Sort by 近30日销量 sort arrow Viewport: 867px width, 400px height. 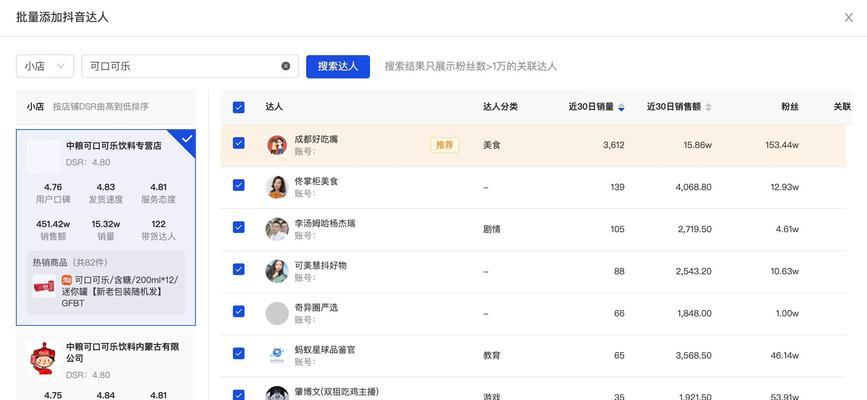pyautogui.click(x=621, y=107)
